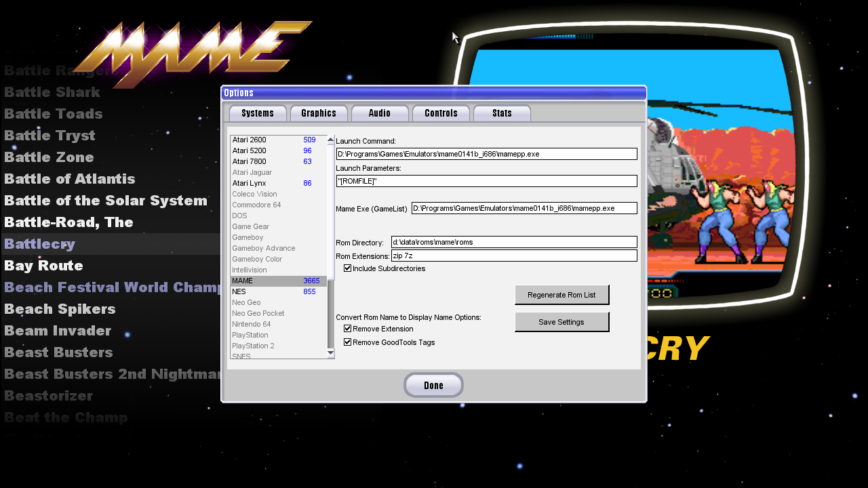Viewport: 868px width, 488px height.
Task: Click the Options dialog title bar
Action: click(x=434, y=93)
